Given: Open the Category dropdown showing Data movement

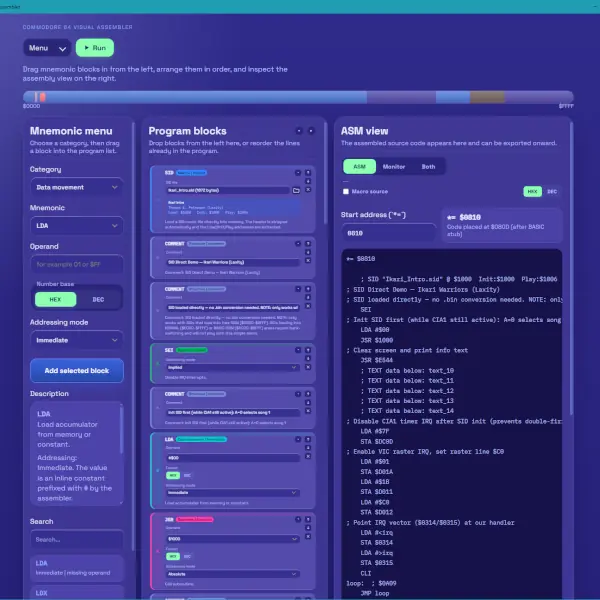Looking at the screenshot, I should coord(76,186).
